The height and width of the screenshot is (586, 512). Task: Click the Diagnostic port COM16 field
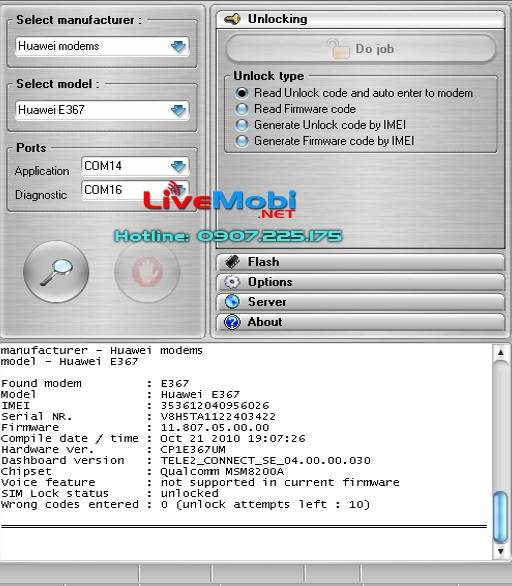135,190
